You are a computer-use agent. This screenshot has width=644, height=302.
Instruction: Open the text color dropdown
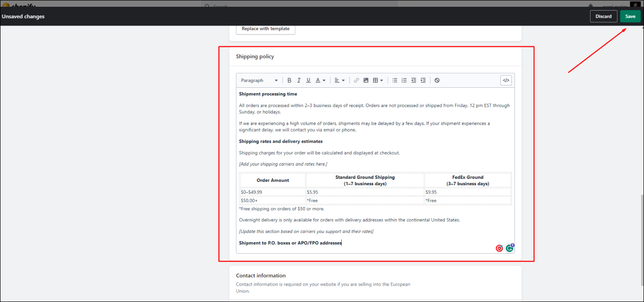pyautogui.click(x=321, y=81)
